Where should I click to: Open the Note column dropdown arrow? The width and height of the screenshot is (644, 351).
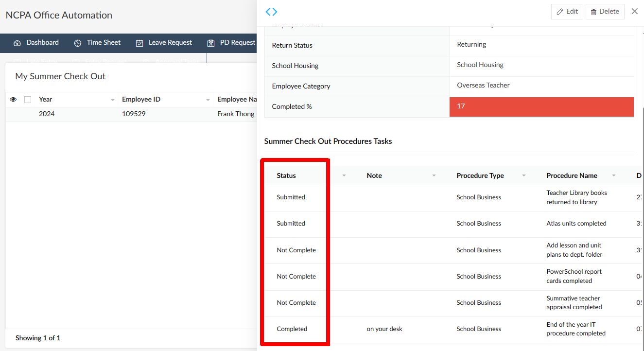point(434,175)
